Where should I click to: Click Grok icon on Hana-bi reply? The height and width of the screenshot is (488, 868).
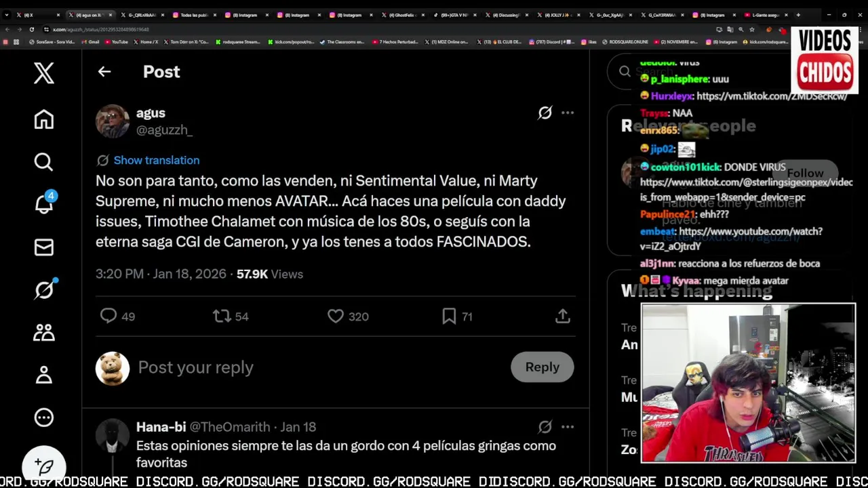(545, 426)
